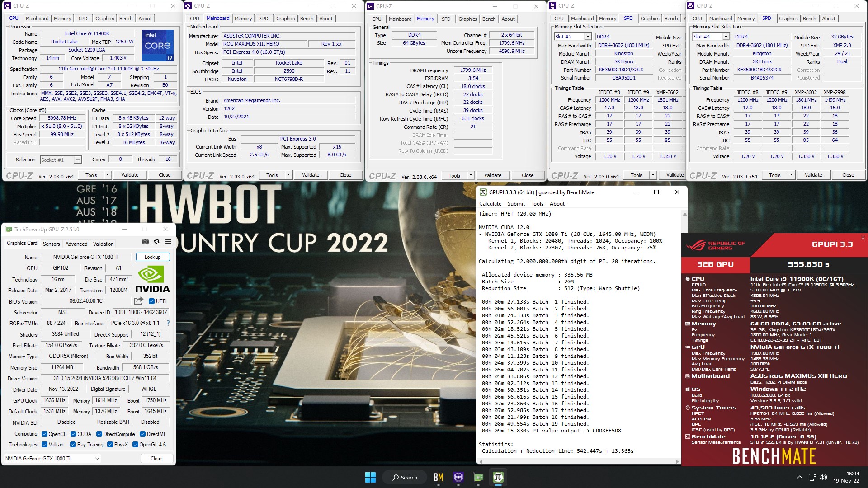868x488 pixels.
Task: Expand Tools arrow in CPU tab CPU-Z window
Action: point(108,175)
